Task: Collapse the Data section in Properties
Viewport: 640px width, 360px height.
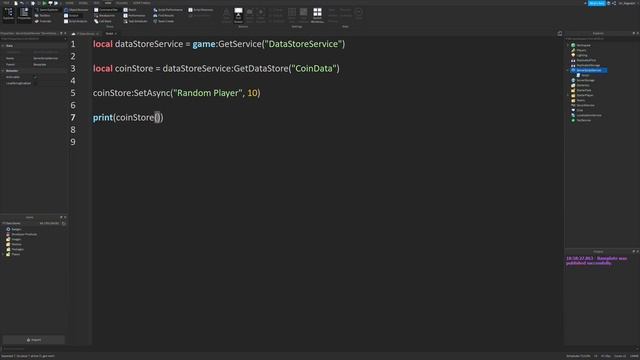Action: pyautogui.click(x=3, y=46)
